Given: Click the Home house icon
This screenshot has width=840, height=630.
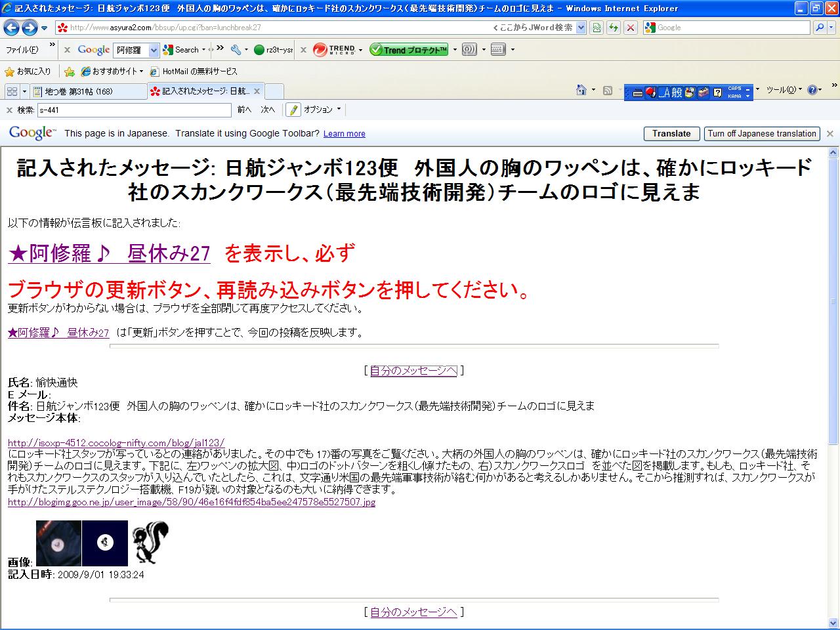Looking at the screenshot, I should (581, 91).
